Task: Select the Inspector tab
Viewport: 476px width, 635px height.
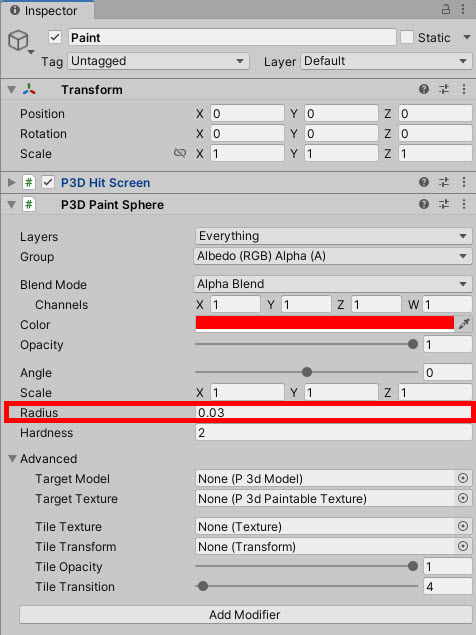Action: tap(47, 10)
